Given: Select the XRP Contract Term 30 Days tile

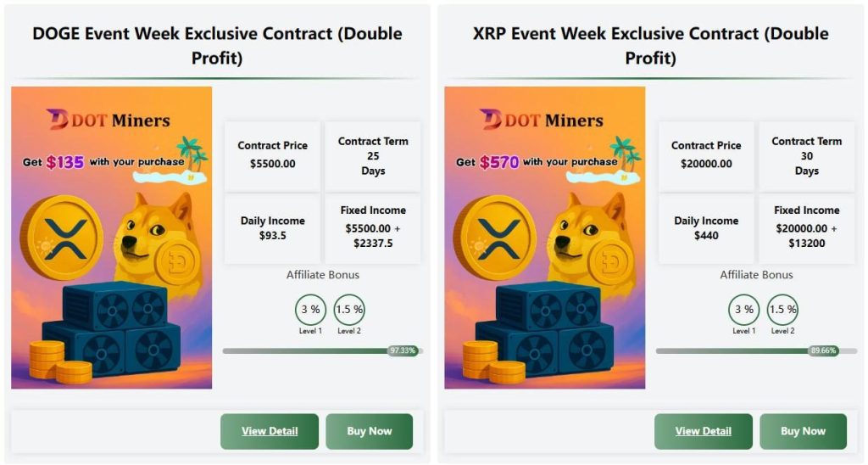Looking at the screenshot, I should pos(807,156).
